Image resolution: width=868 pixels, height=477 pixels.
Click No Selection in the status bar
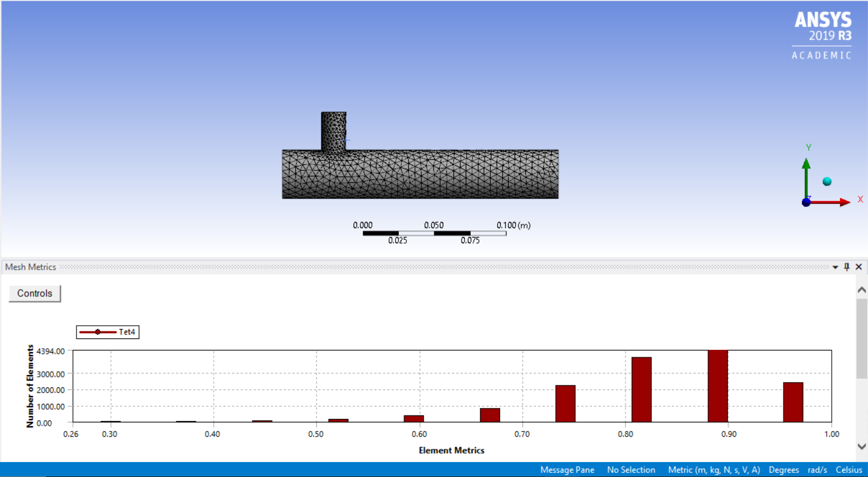click(x=631, y=470)
